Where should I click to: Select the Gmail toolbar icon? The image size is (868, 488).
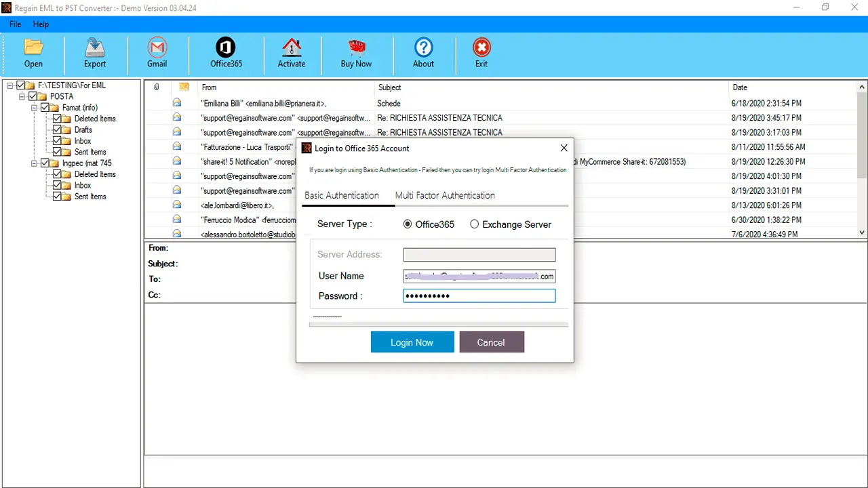(x=157, y=53)
